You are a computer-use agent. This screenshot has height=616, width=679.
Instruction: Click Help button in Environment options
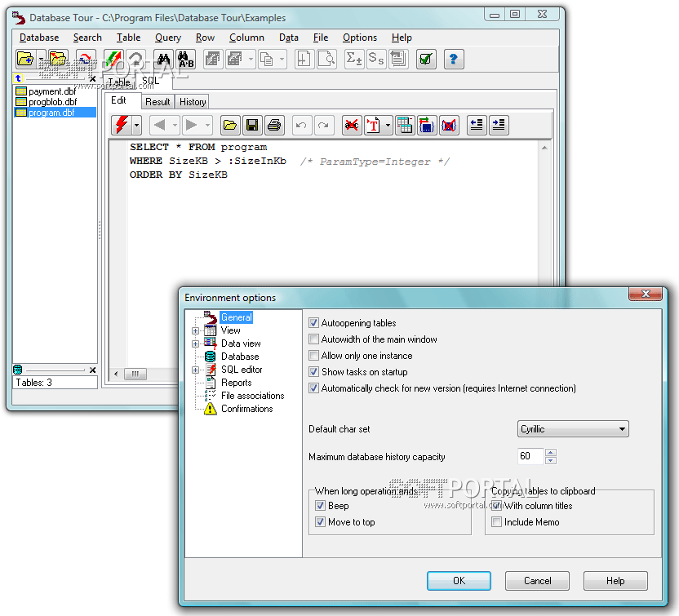[615, 580]
